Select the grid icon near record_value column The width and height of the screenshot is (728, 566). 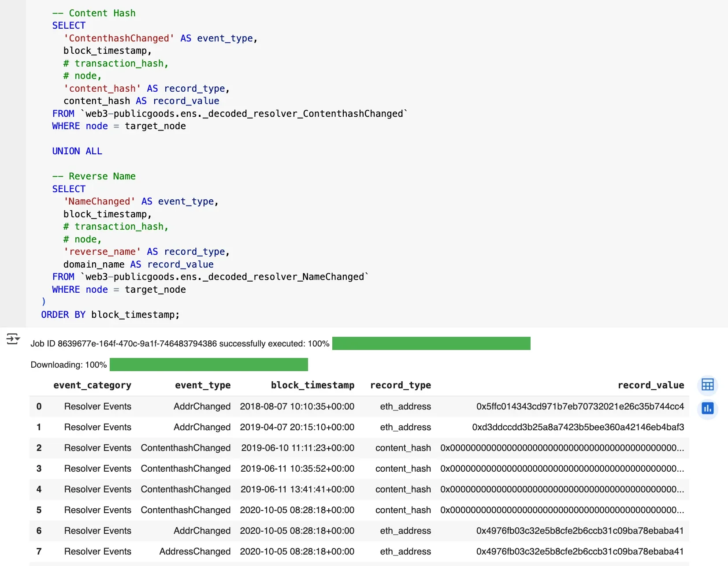point(707,385)
